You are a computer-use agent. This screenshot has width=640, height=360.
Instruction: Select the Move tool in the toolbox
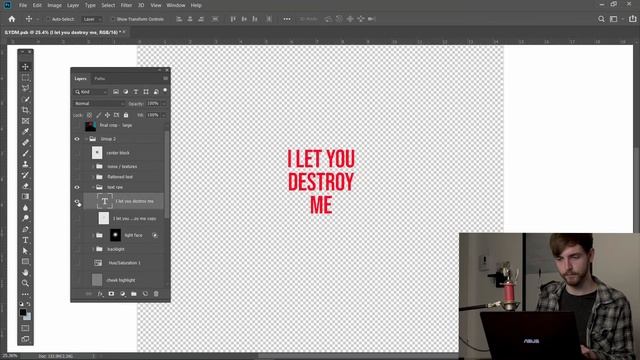coord(25,67)
